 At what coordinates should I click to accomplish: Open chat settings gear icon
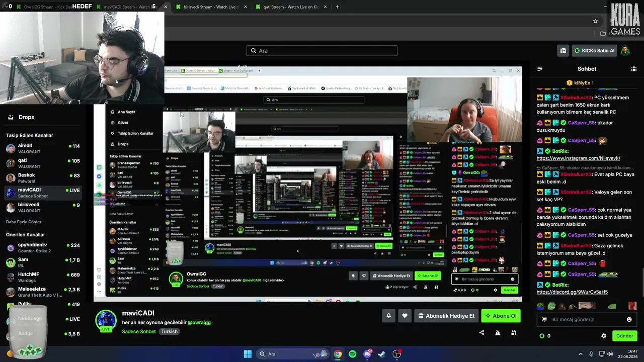point(604,336)
